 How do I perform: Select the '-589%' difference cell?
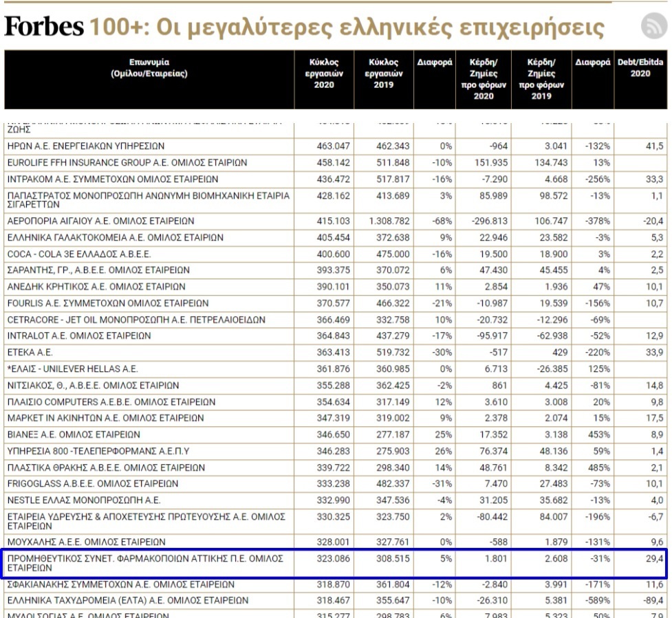point(598,600)
